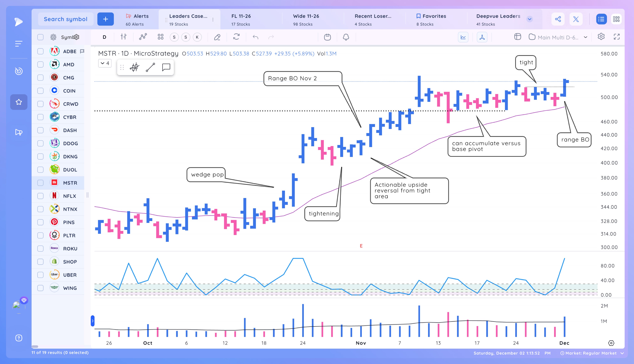Open indicators icon in chart toolbar
Screen dimensions: 634x364
pos(143,37)
